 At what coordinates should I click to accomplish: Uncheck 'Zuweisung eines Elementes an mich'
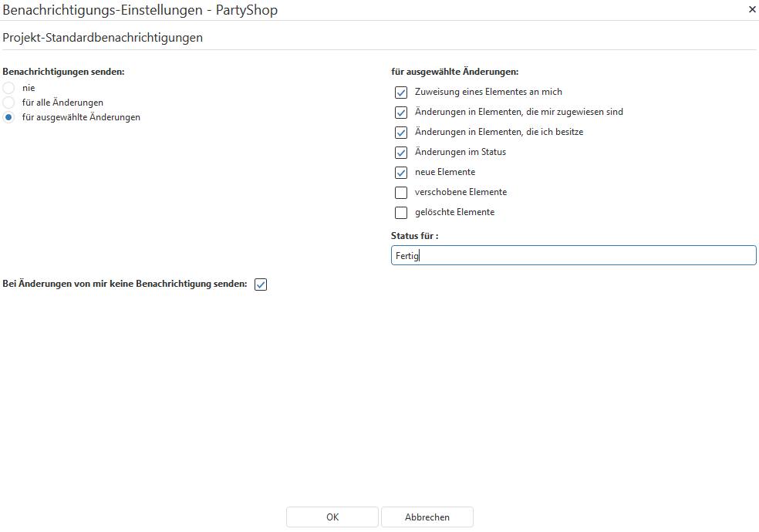[x=401, y=93]
